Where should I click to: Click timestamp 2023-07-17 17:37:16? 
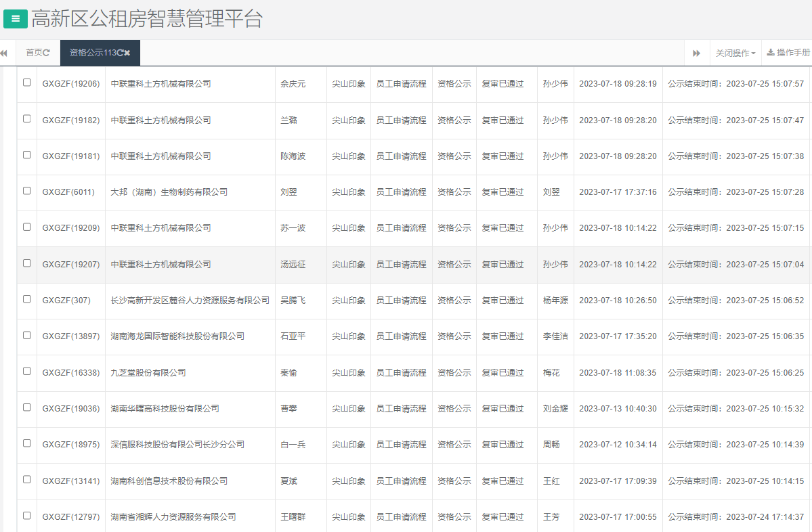coord(618,192)
